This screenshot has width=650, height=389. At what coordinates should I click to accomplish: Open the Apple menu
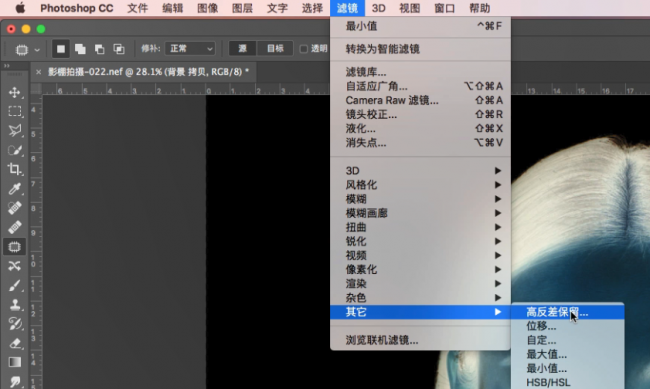20,8
